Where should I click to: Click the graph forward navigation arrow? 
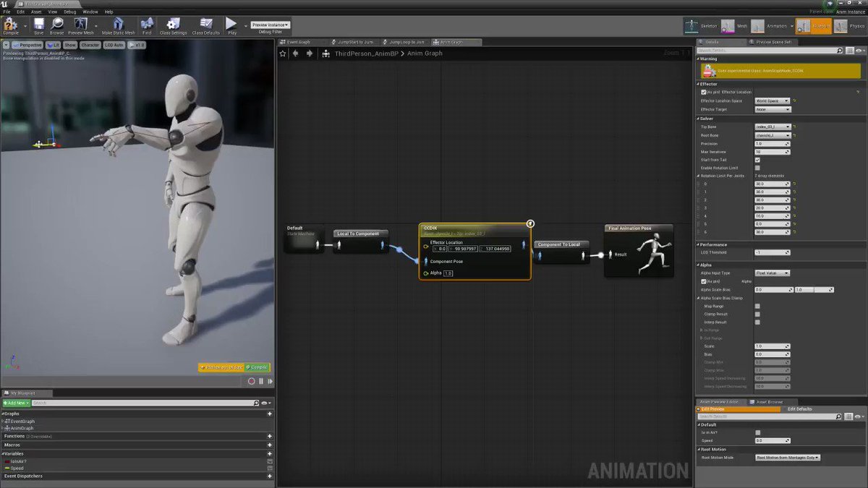pyautogui.click(x=310, y=53)
